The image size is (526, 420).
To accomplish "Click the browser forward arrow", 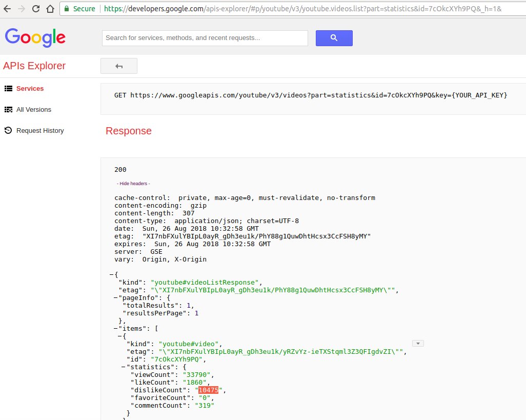I will coord(22,9).
